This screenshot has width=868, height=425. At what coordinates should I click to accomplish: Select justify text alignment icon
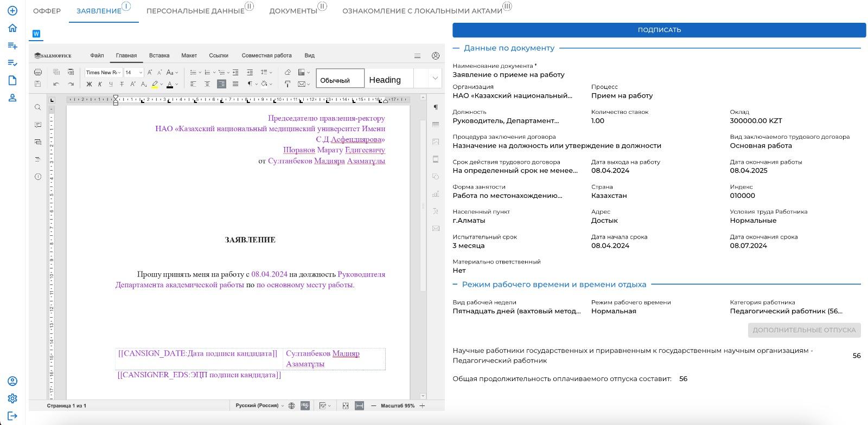pos(235,84)
